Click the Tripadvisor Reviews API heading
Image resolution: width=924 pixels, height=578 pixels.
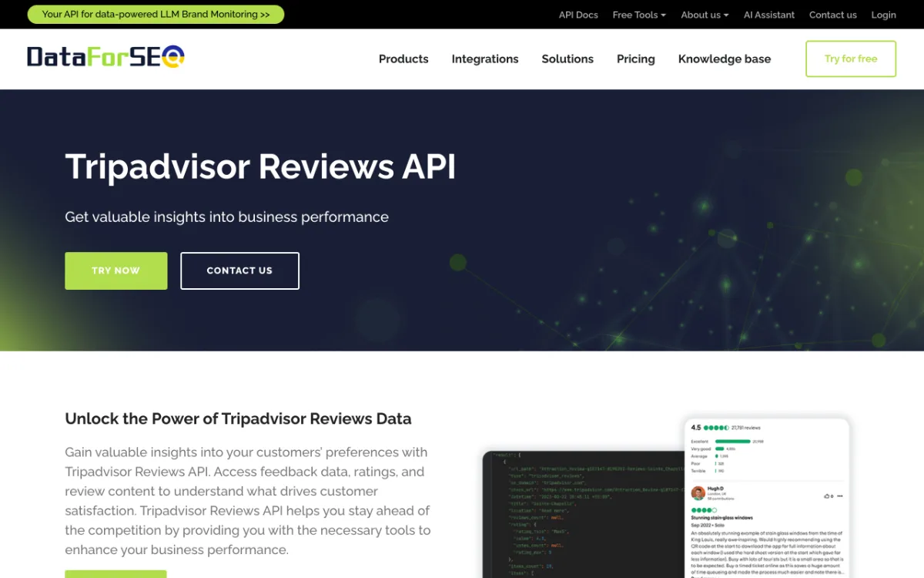[260, 166]
